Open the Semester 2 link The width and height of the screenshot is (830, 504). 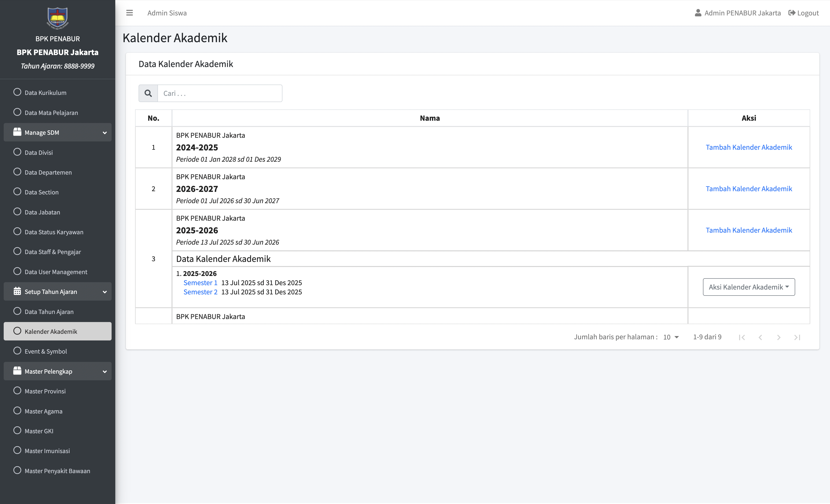pos(200,292)
